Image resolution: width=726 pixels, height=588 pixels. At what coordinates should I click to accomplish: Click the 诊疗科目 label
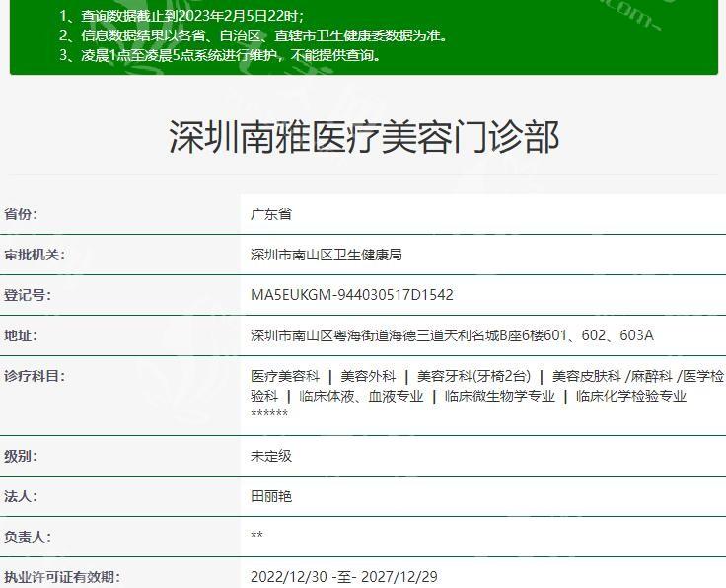(35, 376)
